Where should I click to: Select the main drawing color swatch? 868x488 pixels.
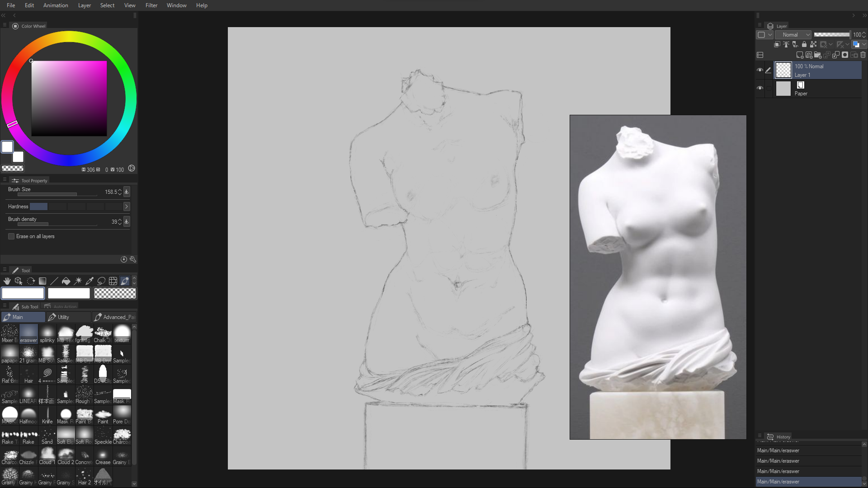pos(7,147)
